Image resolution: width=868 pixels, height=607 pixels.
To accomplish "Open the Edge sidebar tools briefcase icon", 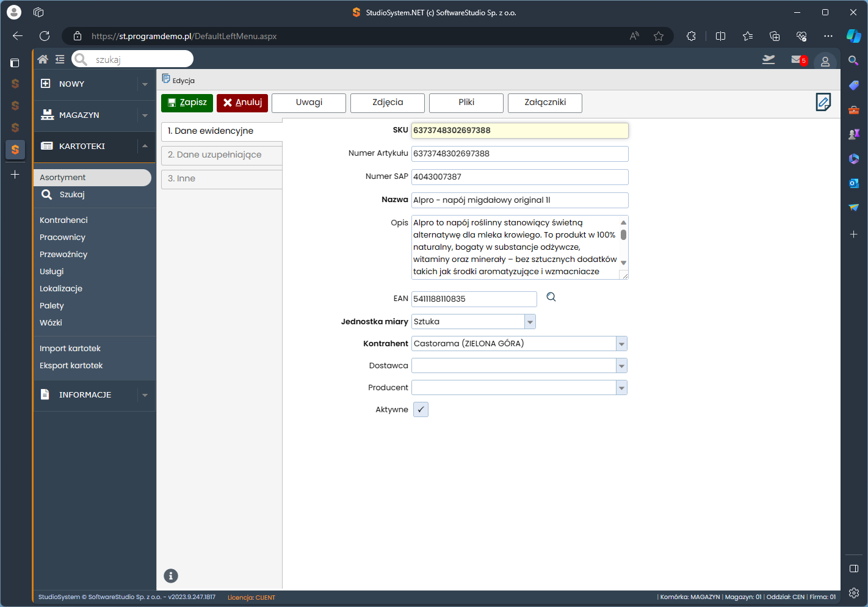I will 854,110.
